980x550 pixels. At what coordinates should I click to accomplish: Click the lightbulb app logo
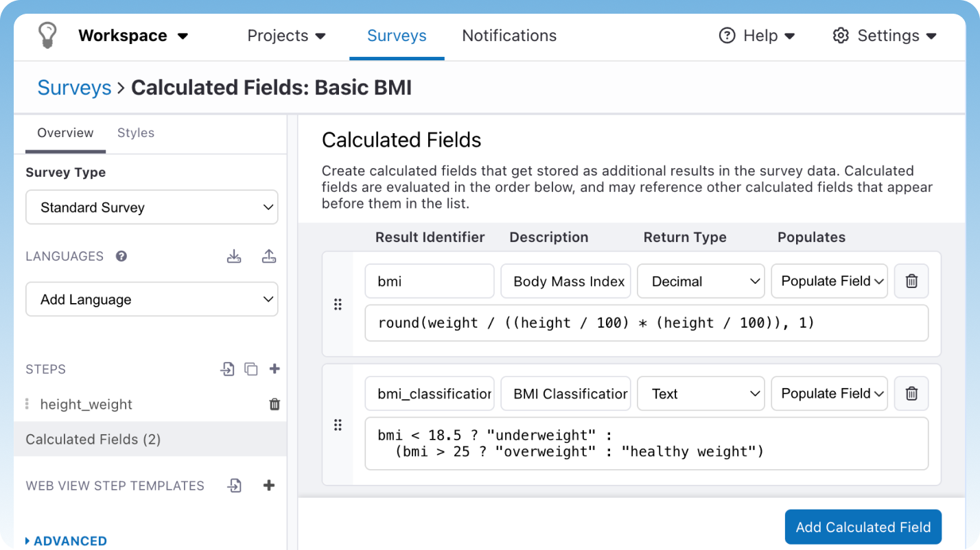[x=47, y=35]
